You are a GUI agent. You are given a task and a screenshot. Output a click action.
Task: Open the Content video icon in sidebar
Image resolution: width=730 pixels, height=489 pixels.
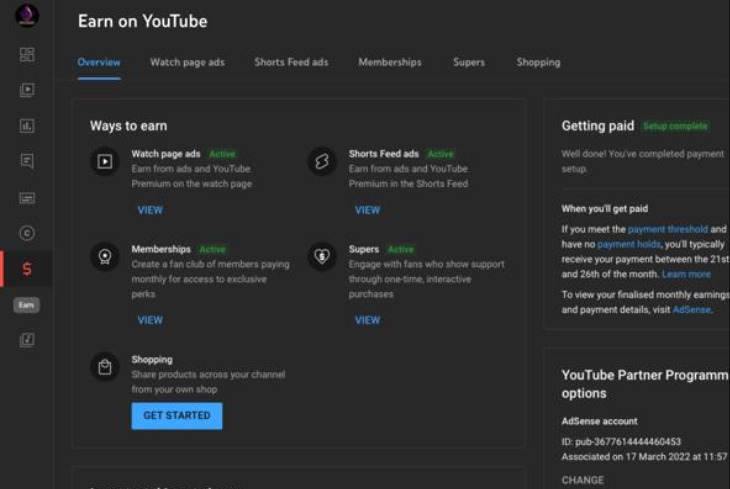[27, 89]
